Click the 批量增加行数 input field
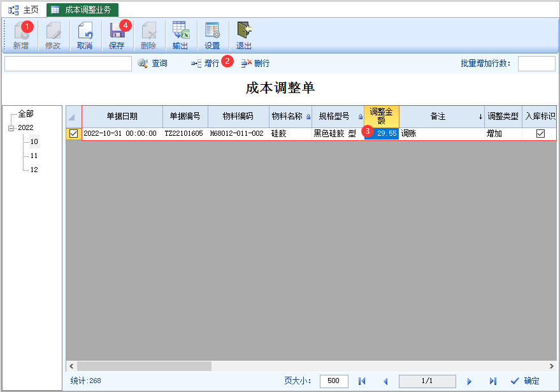 536,64
